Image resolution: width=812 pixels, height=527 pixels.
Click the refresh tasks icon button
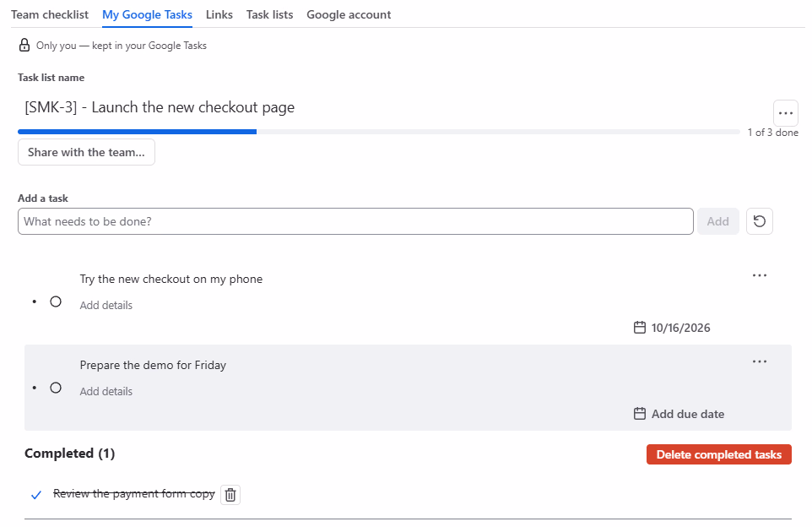pos(759,221)
